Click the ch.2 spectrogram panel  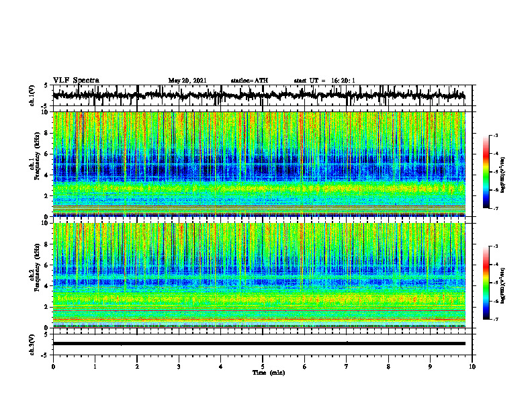coord(259,275)
